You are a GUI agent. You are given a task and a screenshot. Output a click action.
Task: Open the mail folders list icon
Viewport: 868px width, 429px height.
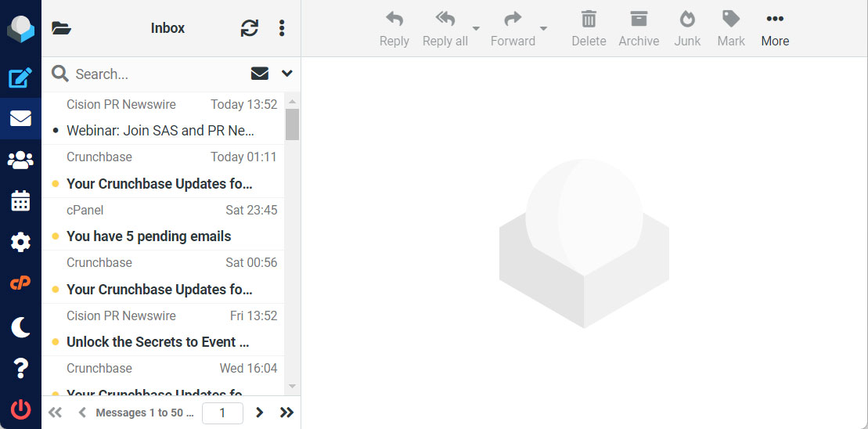tap(61, 28)
